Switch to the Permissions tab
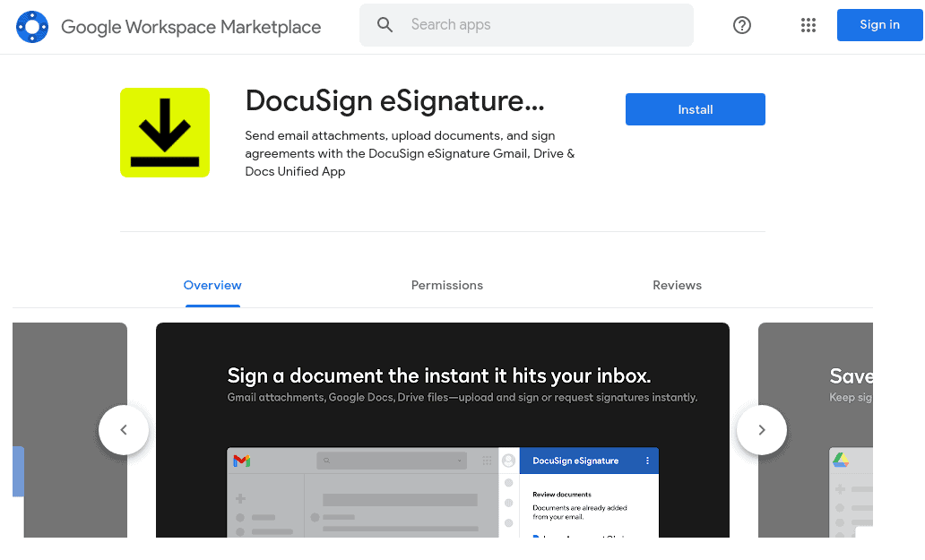The height and width of the screenshot is (560, 925). click(x=446, y=285)
